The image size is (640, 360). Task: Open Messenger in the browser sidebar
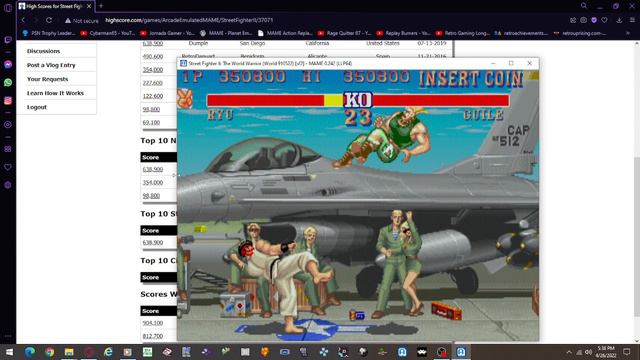pos(8,64)
